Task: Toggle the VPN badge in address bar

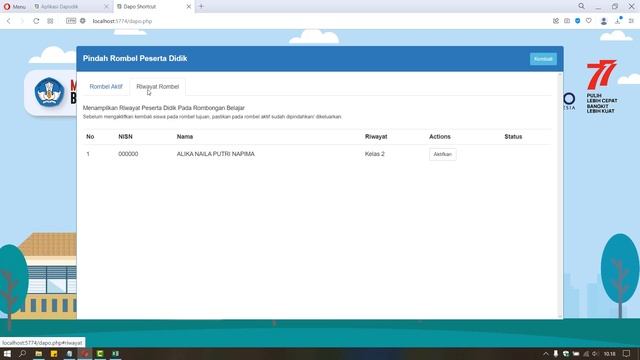Action: click(x=71, y=21)
